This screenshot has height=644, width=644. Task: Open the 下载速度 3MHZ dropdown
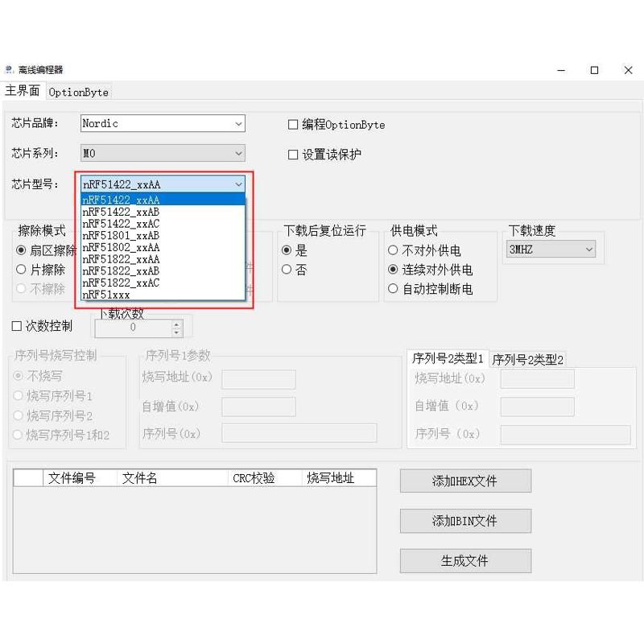point(551,250)
